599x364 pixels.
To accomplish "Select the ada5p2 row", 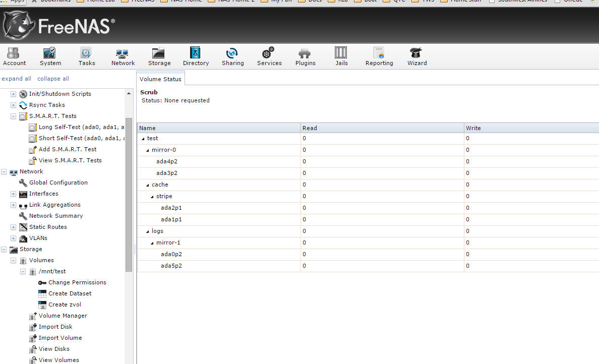I will [368, 266].
